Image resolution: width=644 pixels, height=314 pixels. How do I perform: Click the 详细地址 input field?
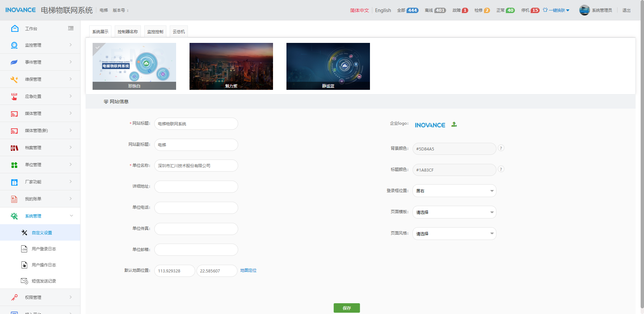(196, 187)
